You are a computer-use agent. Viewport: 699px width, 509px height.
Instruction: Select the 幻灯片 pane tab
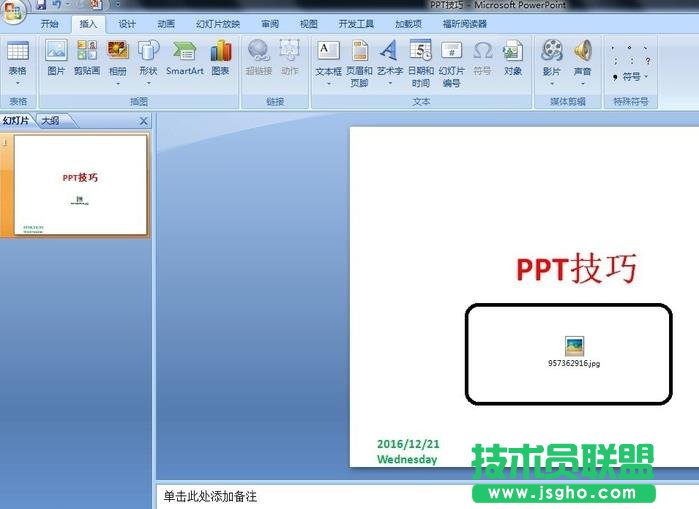pyautogui.click(x=16, y=120)
